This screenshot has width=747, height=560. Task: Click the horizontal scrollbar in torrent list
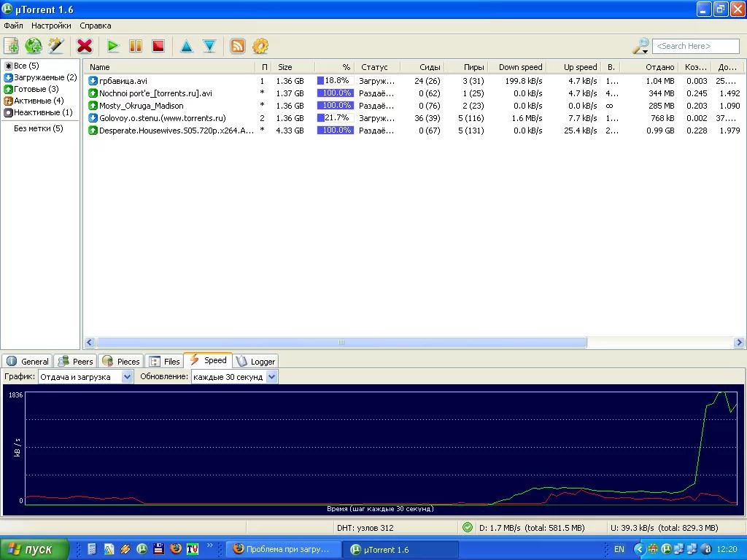point(341,343)
